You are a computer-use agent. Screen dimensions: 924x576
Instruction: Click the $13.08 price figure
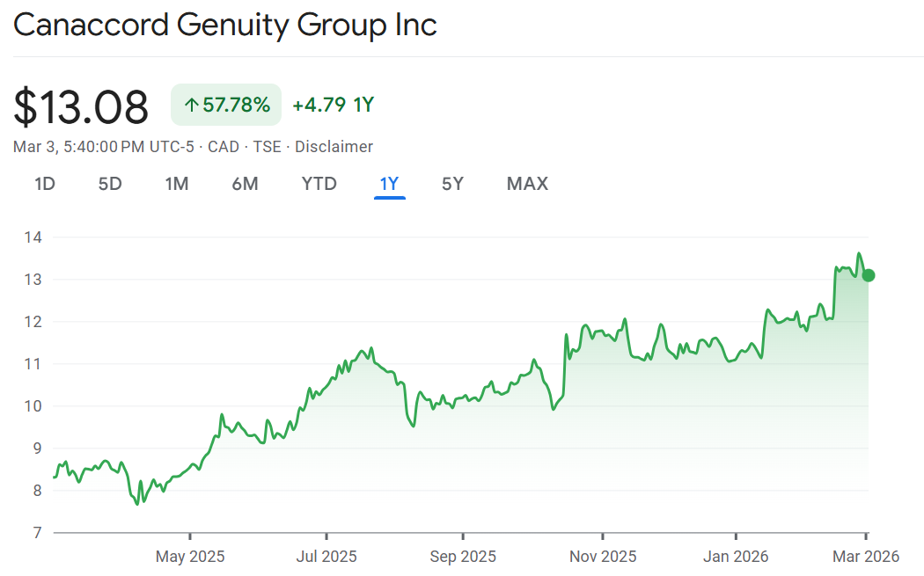point(81,106)
